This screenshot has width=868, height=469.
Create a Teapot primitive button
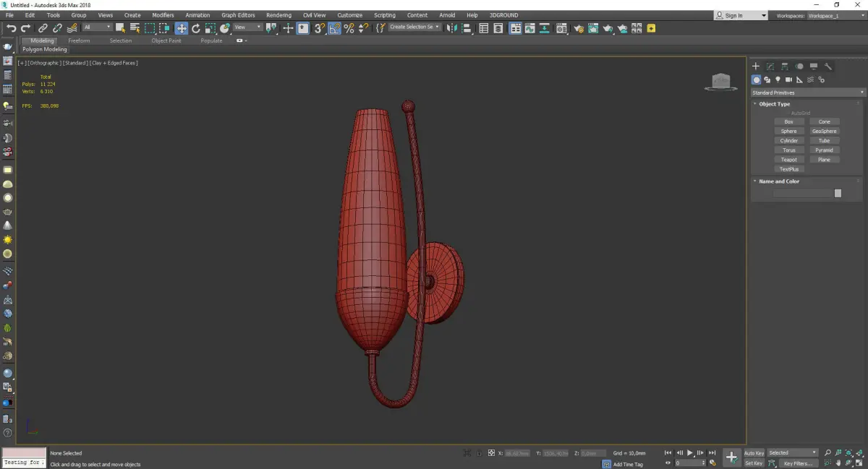click(x=788, y=160)
